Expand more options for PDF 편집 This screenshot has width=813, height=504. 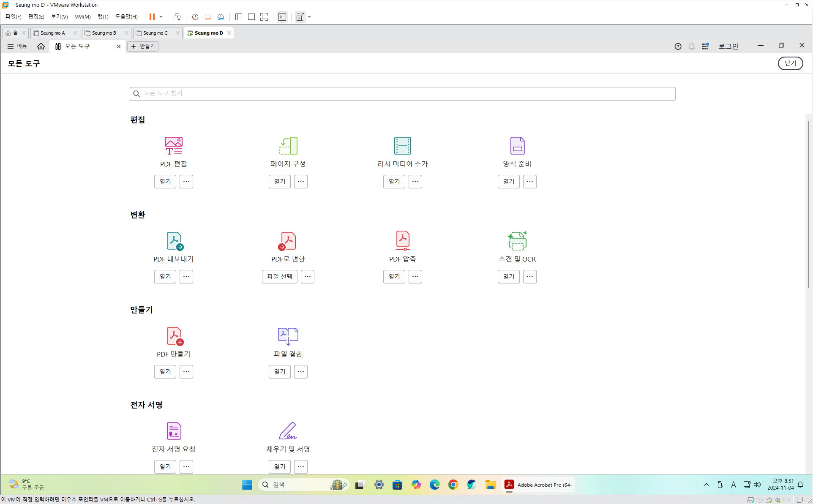(186, 182)
